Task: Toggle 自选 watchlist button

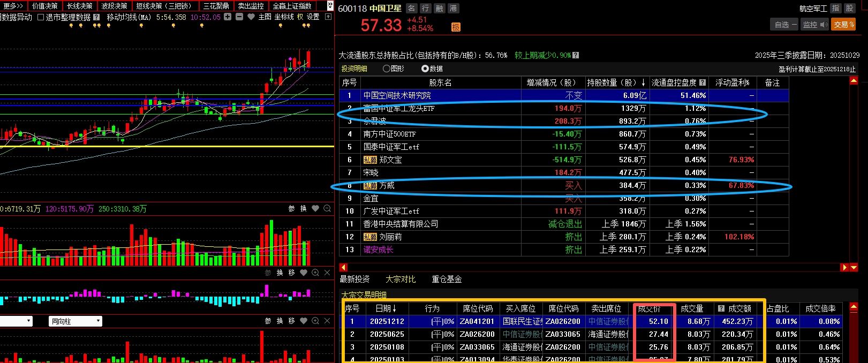Action: coord(784,25)
